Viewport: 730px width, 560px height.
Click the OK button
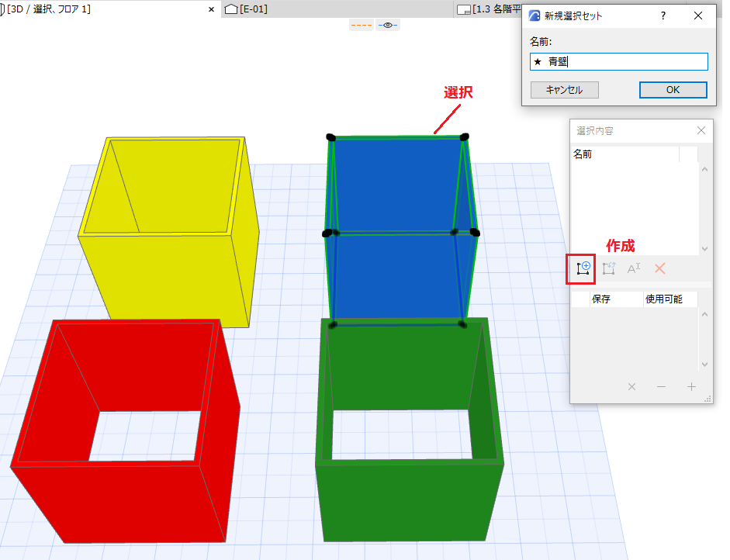click(x=673, y=90)
